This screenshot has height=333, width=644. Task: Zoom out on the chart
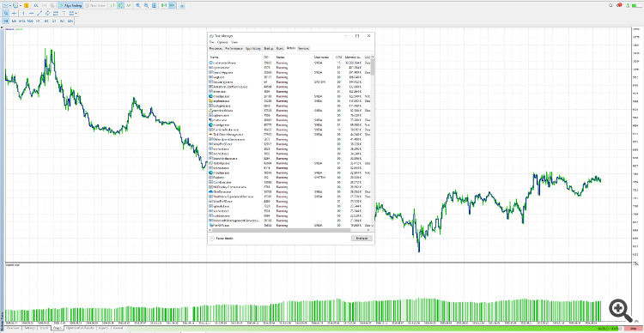click(x=146, y=5)
